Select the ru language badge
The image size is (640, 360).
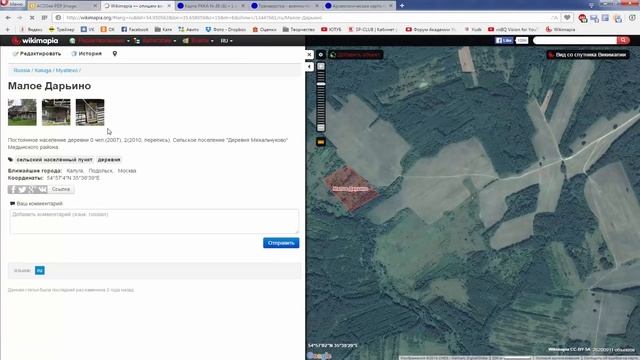40,270
